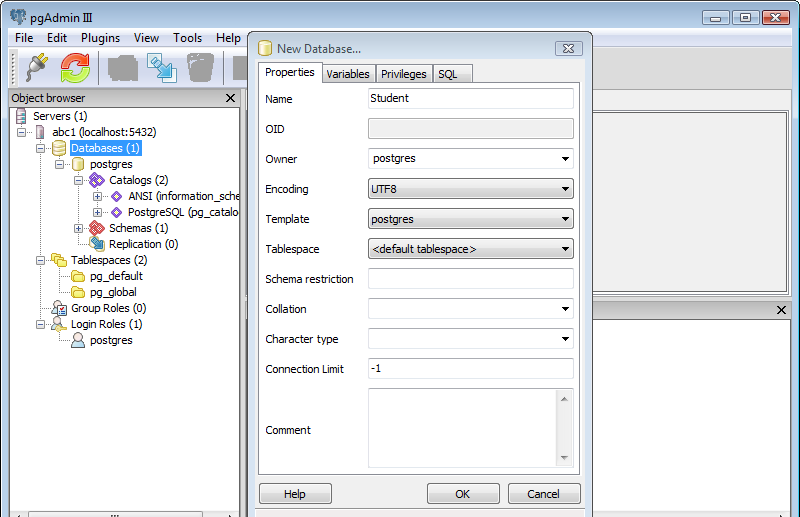This screenshot has height=517, width=800.
Task: Click the Comment box scrollbar
Action: coord(564,429)
